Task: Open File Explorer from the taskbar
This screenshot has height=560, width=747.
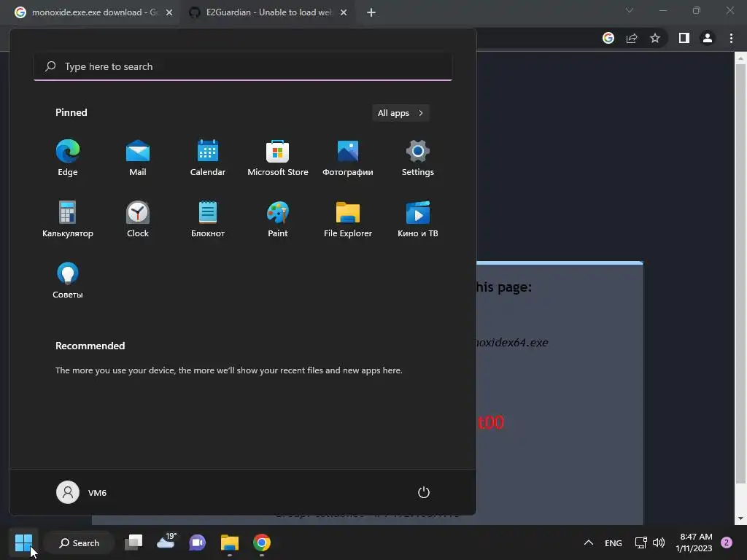Action: pyautogui.click(x=230, y=542)
